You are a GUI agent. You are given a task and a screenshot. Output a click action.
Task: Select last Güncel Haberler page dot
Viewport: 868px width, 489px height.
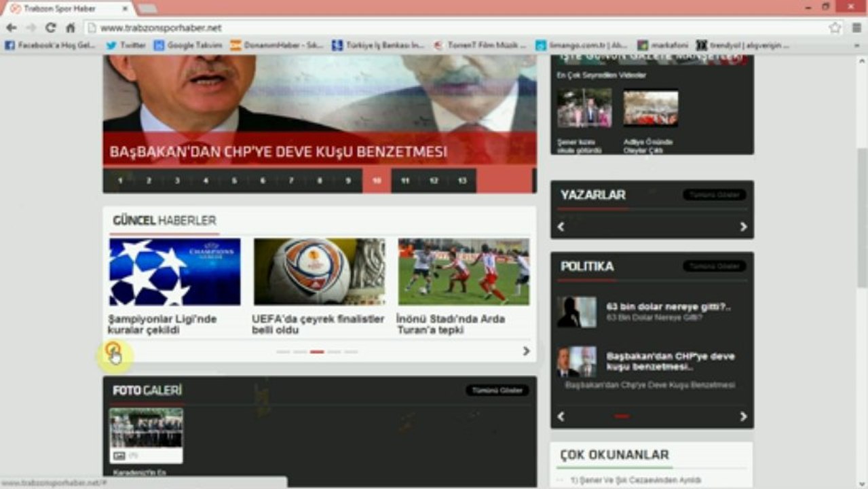pyautogui.click(x=351, y=352)
